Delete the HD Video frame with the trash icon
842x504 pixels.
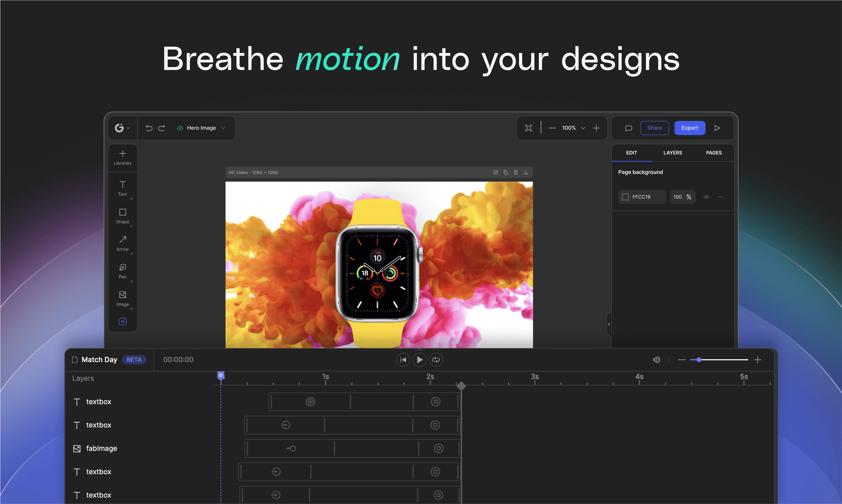point(516,173)
